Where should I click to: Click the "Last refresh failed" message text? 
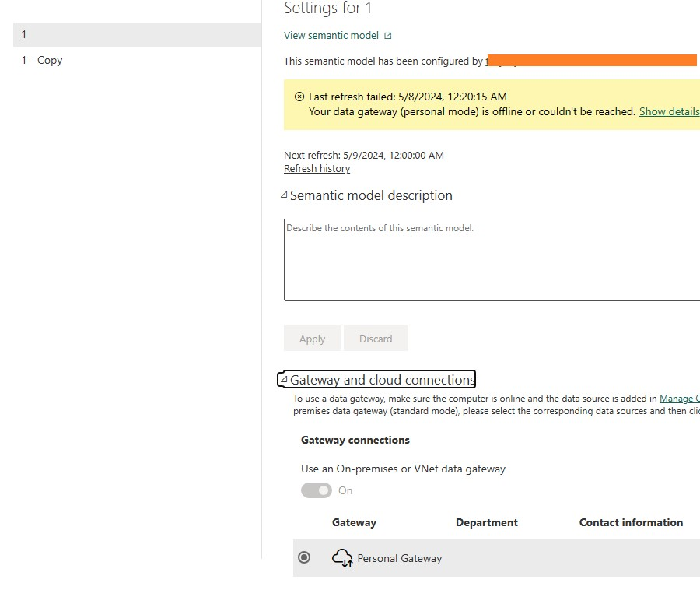(x=408, y=97)
